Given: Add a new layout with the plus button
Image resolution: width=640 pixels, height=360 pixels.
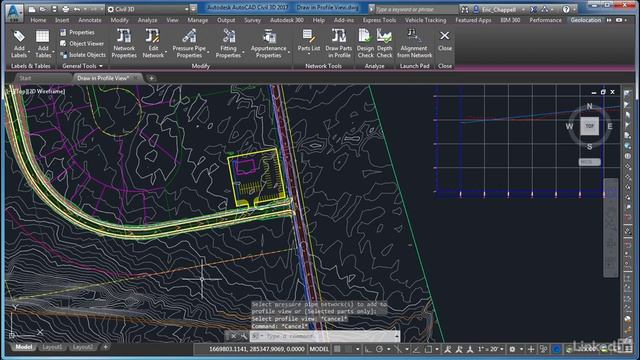Looking at the screenshot, I should tap(105, 347).
